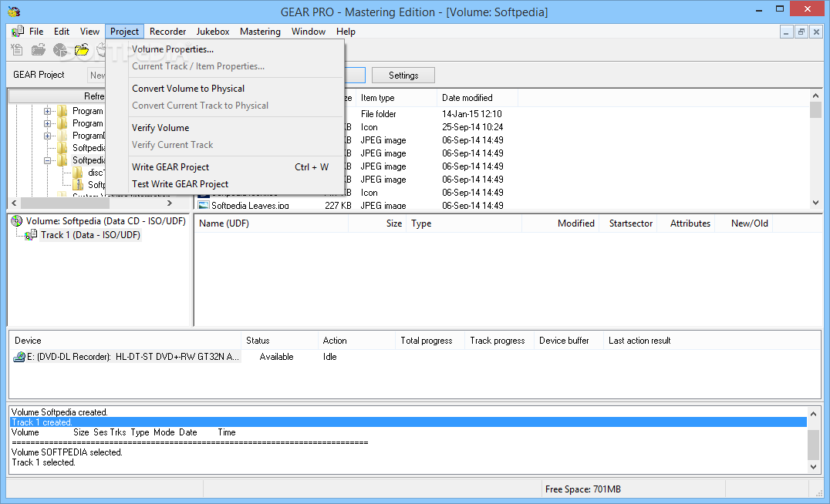Click the DVD-DL Recorder device icon
The height and width of the screenshot is (504, 830).
(19, 357)
